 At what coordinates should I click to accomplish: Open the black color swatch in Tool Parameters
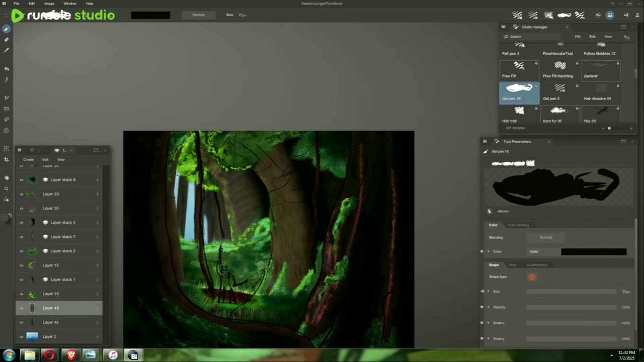click(594, 251)
